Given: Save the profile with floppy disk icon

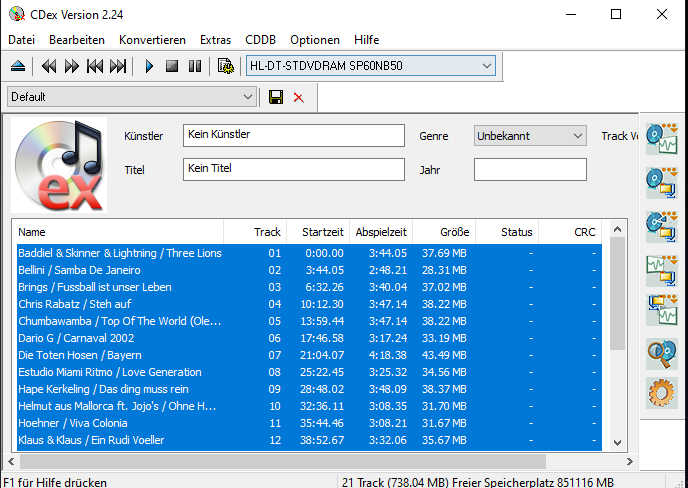Looking at the screenshot, I should (276, 97).
